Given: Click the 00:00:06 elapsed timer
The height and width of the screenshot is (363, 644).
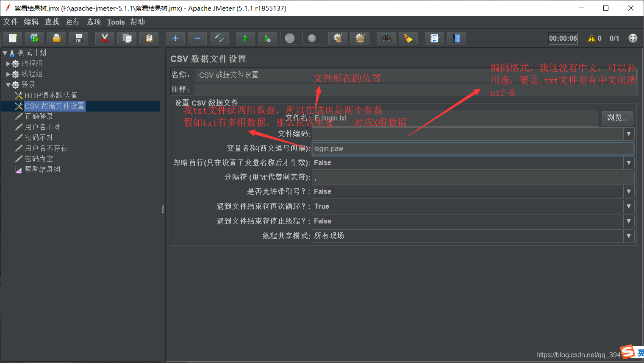Looking at the screenshot, I should (x=563, y=38).
